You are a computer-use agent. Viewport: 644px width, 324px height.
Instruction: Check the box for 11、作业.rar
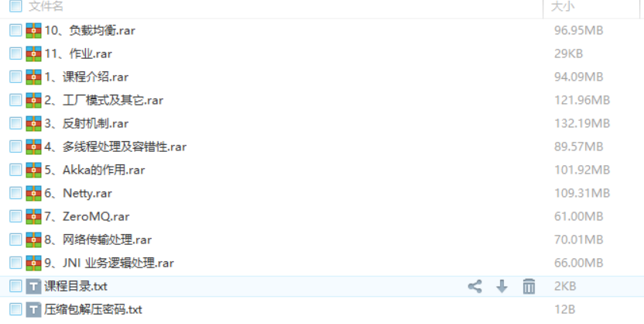pos(15,53)
